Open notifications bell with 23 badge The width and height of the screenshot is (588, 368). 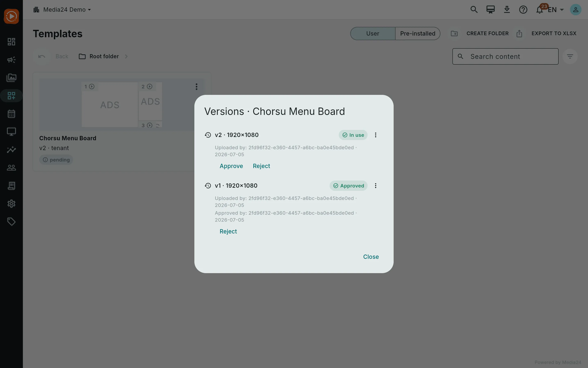click(x=540, y=10)
